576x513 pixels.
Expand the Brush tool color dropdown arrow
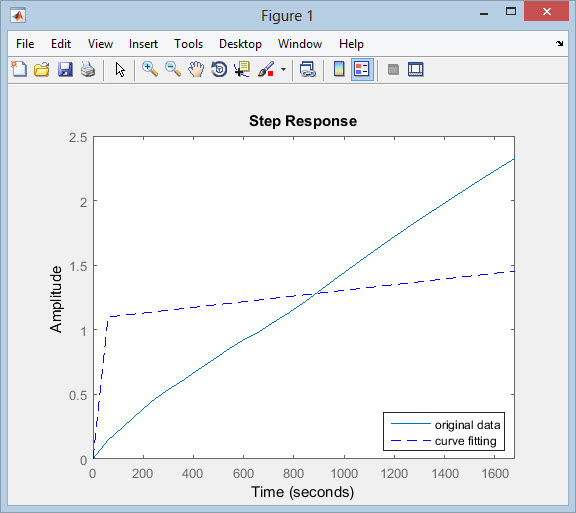coord(283,69)
